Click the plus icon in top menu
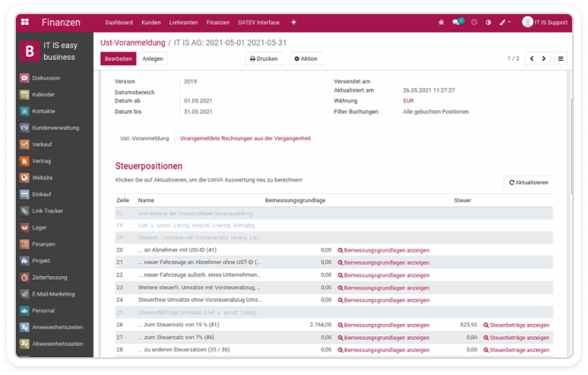588x375 pixels. coord(294,21)
